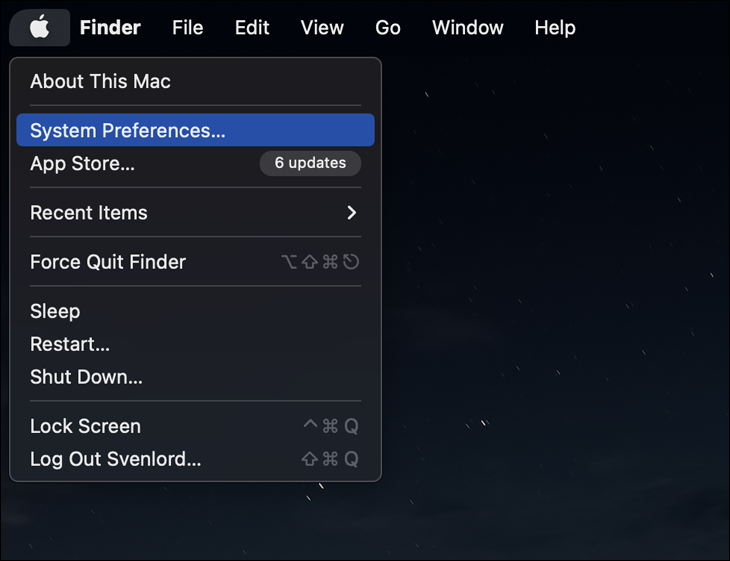This screenshot has height=561, width=730.
Task: Open the File menu
Action: click(187, 28)
